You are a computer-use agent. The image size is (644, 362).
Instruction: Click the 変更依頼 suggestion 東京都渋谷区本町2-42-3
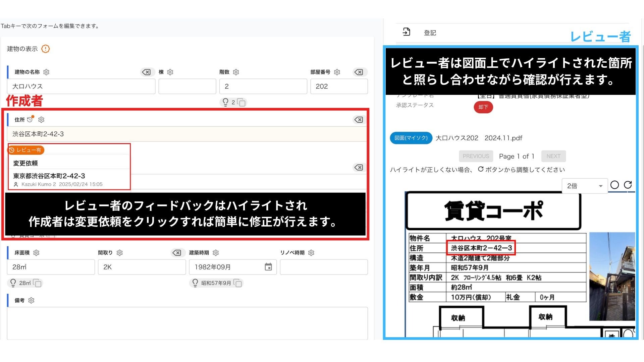click(x=49, y=176)
